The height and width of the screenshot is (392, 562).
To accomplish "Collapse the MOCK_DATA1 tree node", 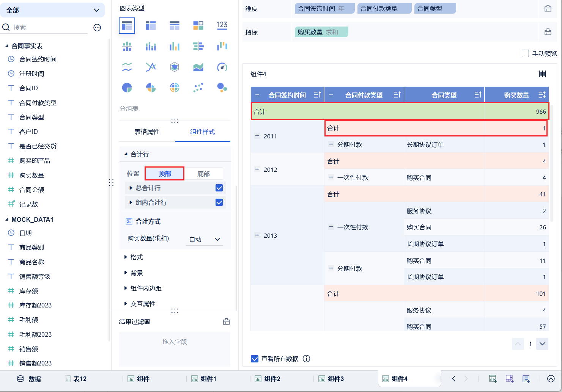I will pos(7,220).
